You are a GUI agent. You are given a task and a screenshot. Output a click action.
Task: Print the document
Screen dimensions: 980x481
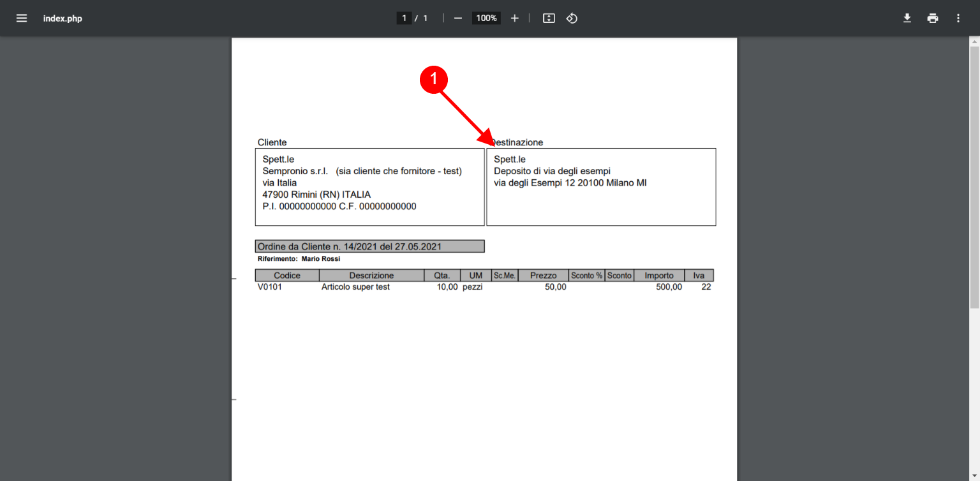tap(933, 18)
